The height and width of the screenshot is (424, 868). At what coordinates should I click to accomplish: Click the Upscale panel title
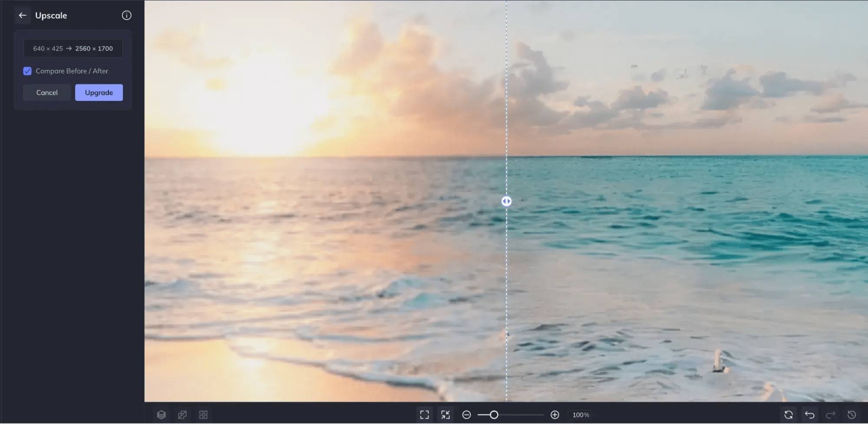coord(51,16)
